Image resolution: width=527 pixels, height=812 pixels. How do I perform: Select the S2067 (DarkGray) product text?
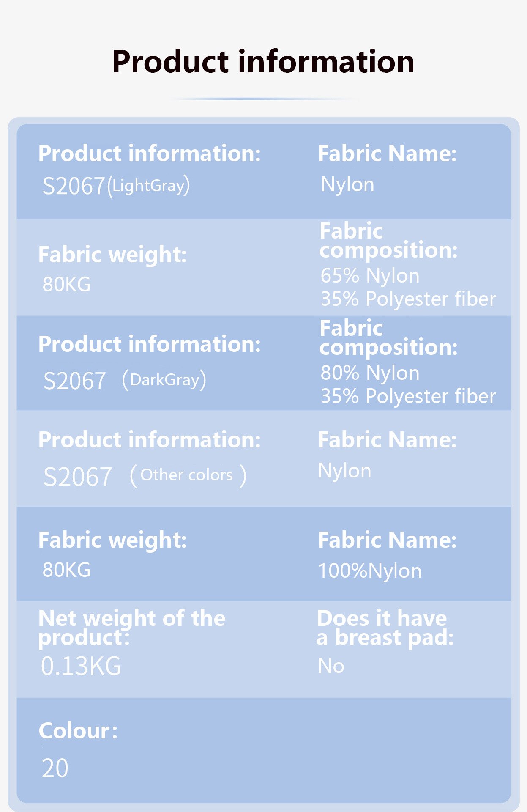point(125,380)
